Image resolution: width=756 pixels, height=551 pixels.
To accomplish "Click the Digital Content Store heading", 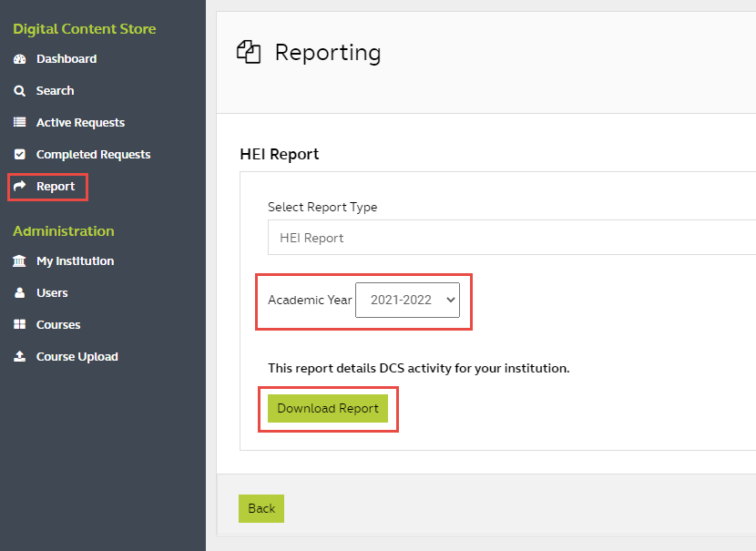I will tap(84, 29).
